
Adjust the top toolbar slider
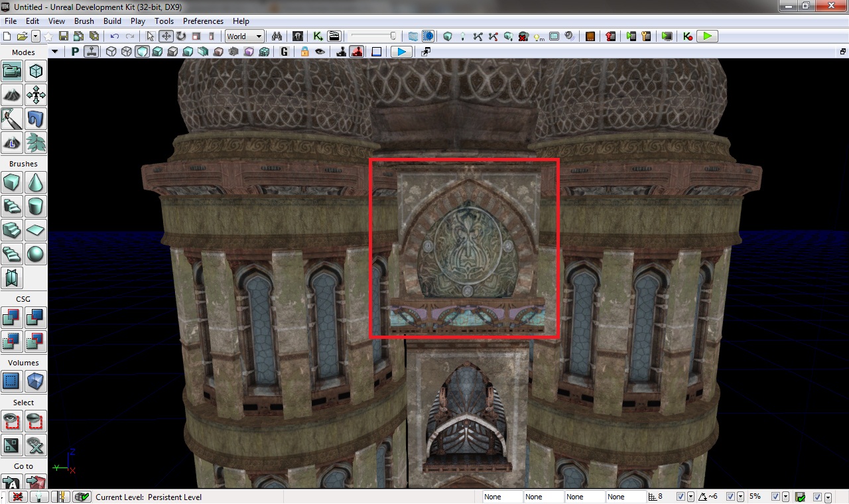(x=373, y=36)
